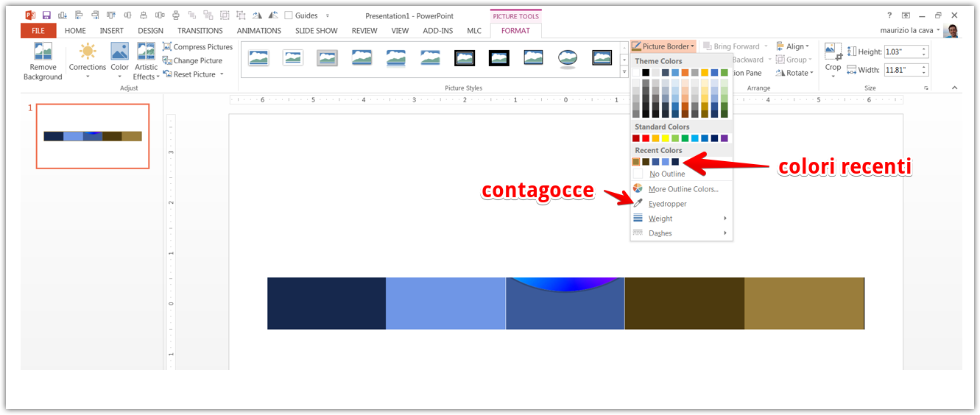The width and height of the screenshot is (980, 415).
Task: Click the light blue rectangle on the slide
Action: [x=445, y=303]
